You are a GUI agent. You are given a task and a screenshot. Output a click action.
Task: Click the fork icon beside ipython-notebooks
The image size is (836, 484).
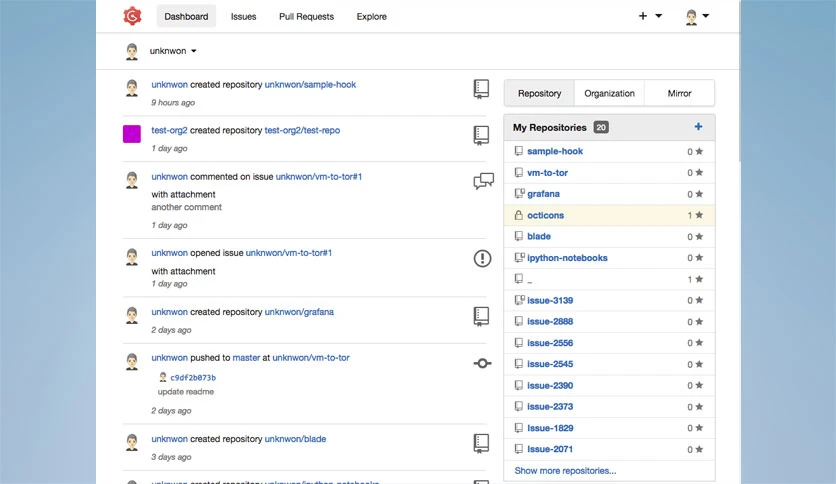tap(519, 257)
